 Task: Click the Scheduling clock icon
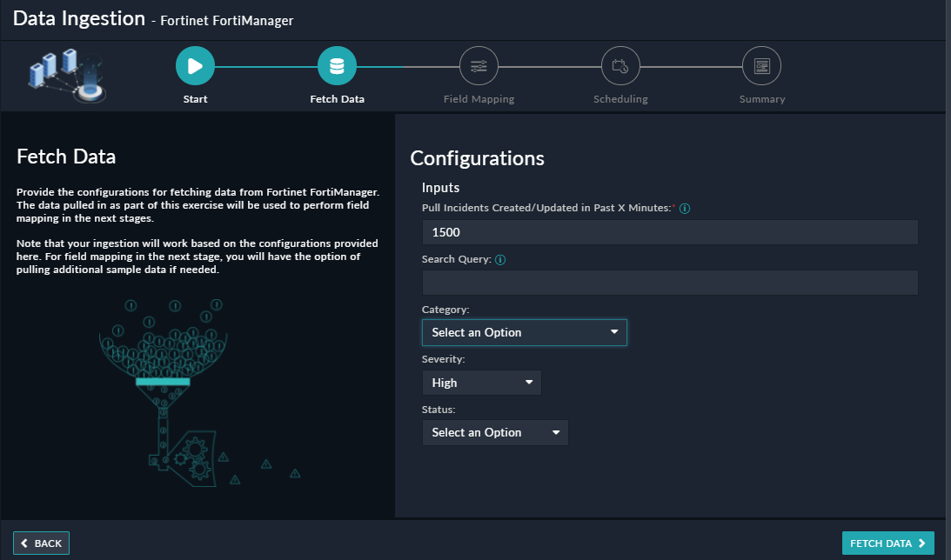[x=620, y=65]
